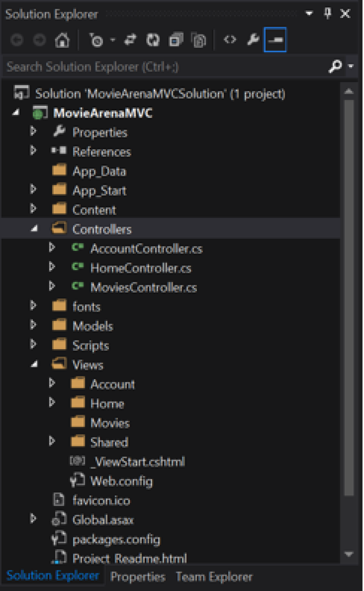Expand the Account views folder
364x591 pixels.
click(52, 383)
